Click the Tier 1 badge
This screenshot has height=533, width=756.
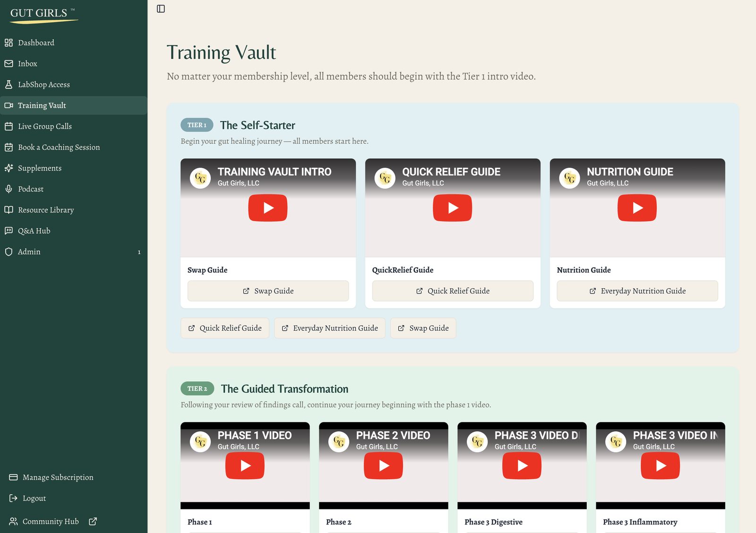click(197, 125)
